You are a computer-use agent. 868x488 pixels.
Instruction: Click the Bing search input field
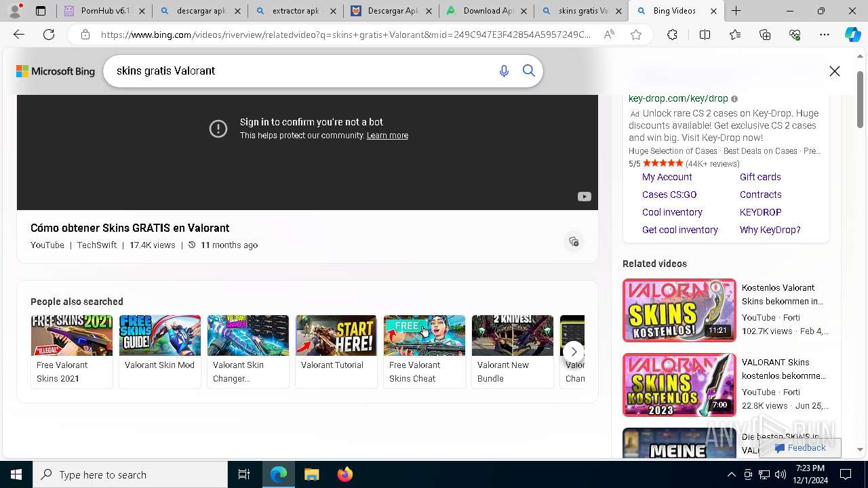coord(302,71)
